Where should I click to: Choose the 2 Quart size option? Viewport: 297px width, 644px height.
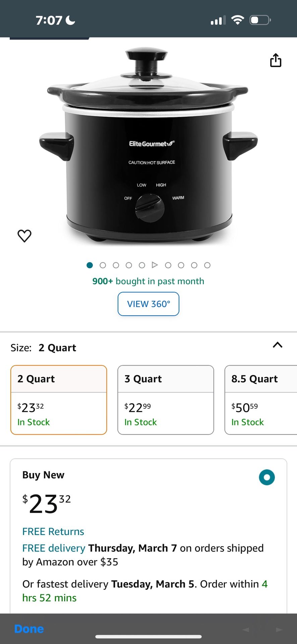point(59,400)
